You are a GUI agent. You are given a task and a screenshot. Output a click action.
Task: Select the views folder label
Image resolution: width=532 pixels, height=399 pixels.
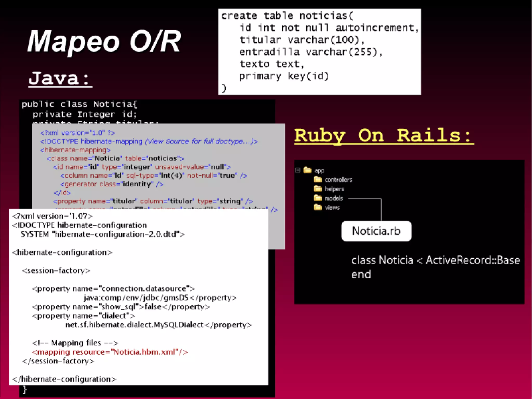point(332,208)
